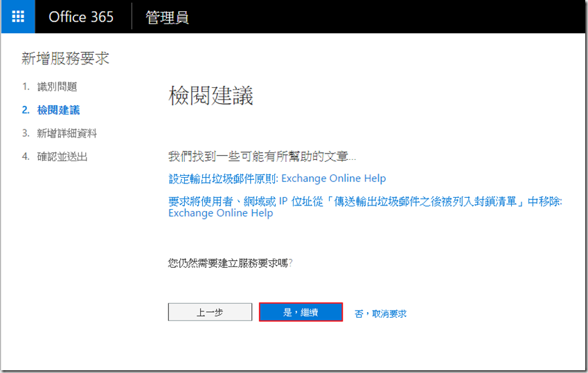Screen dimensions: 588x373
Task: Click the blue 是，繼續 button
Action: tap(301, 312)
